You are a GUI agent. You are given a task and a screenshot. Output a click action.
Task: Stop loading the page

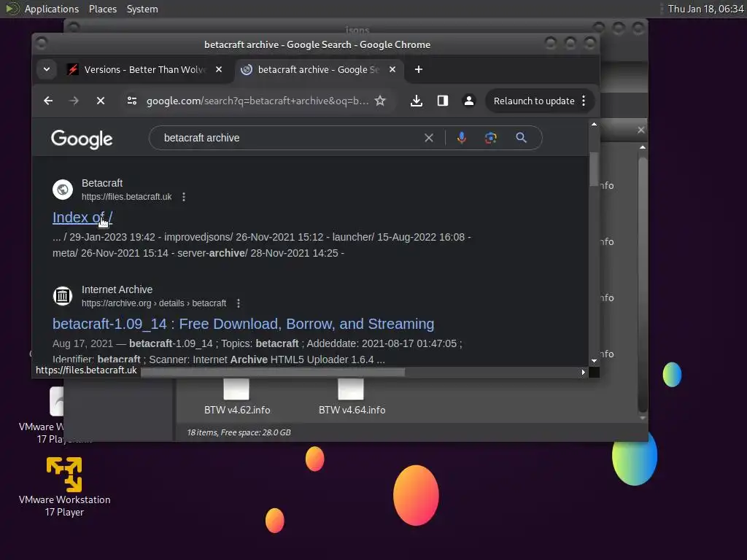click(x=101, y=101)
